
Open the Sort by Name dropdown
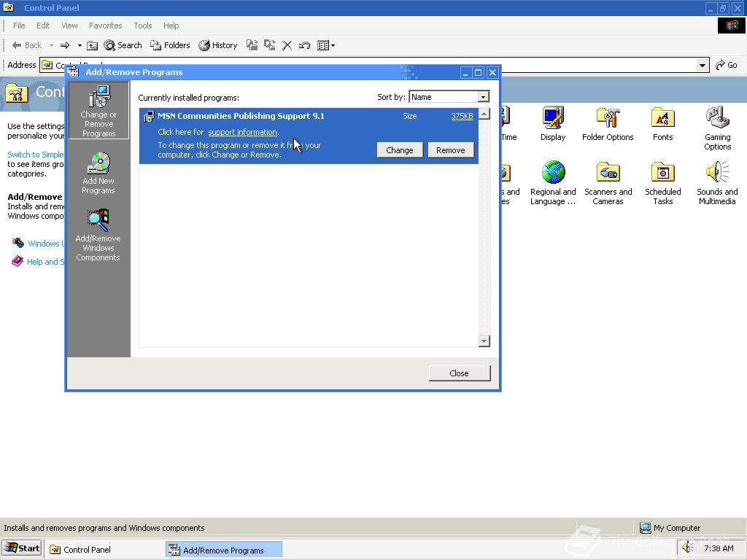[x=483, y=97]
